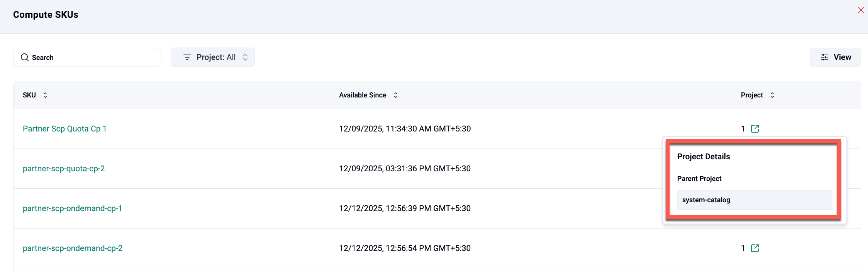Click the magnifier icon in the search box
The image size is (868, 273).
pyautogui.click(x=25, y=57)
